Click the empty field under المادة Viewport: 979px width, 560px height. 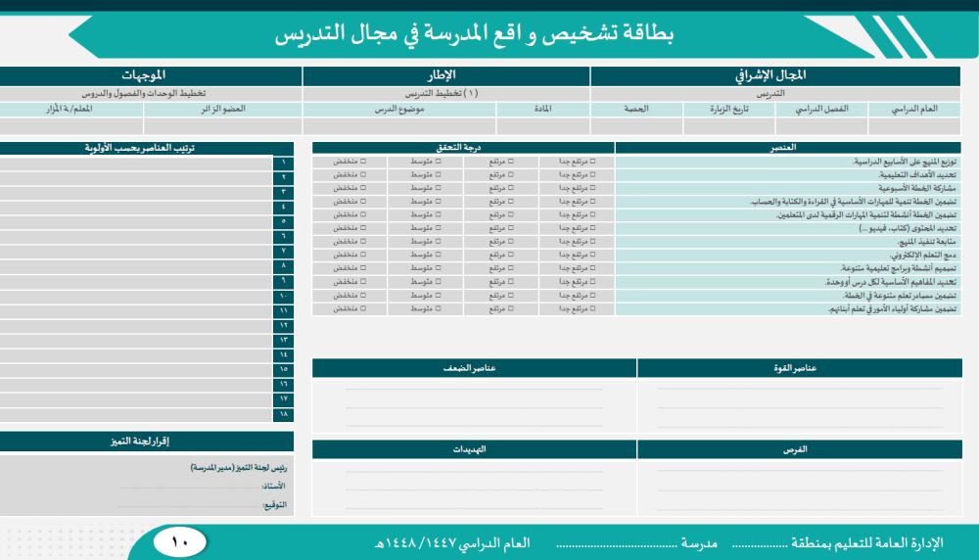click(x=542, y=126)
